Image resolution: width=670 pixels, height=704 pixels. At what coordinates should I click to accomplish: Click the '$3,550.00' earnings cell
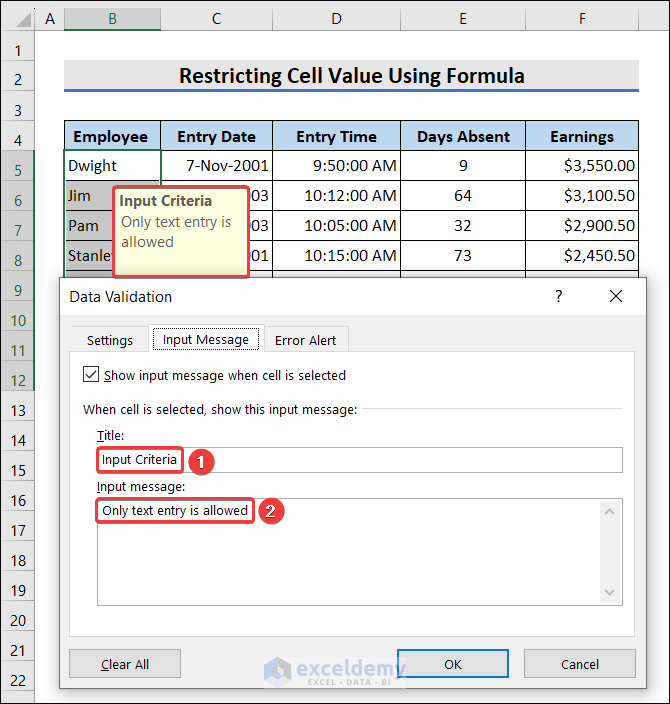point(582,166)
